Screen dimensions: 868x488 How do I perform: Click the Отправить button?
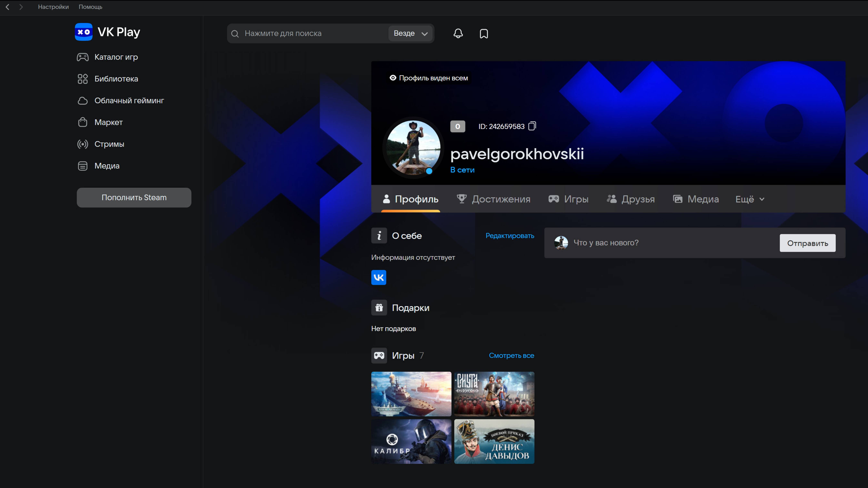pyautogui.click(x=807, y=243)
